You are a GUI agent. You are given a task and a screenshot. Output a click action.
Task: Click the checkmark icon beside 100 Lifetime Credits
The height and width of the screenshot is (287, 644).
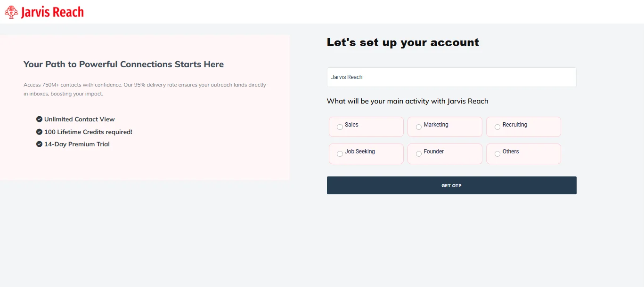pos(39,132)
